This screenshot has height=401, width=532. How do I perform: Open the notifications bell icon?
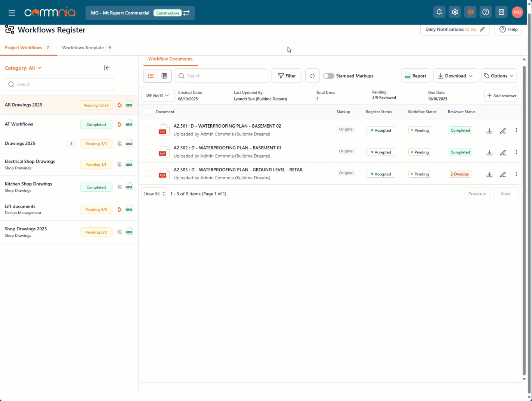coord(439,12)
